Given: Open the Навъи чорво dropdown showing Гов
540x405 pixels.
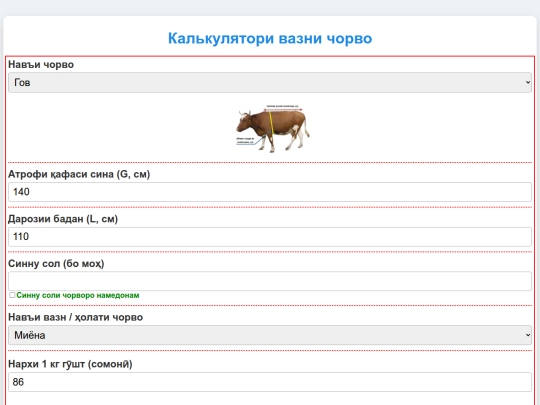Looking at the screenshot, I should click(x=270, y=82).
